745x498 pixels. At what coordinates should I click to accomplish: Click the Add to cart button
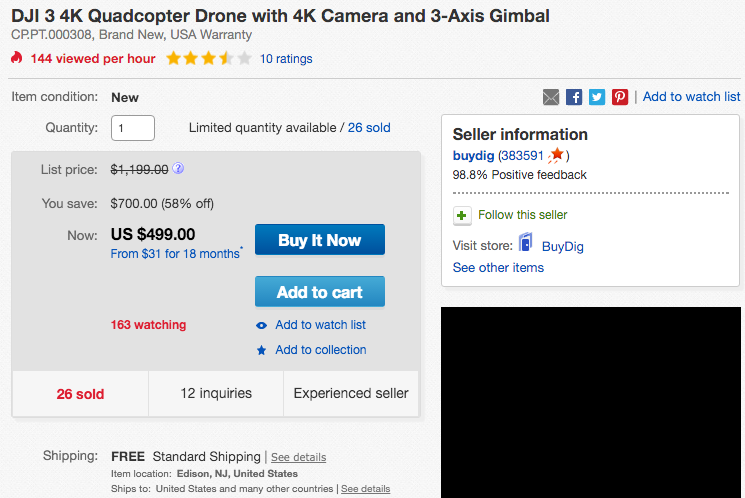click(x=320, y=291)
